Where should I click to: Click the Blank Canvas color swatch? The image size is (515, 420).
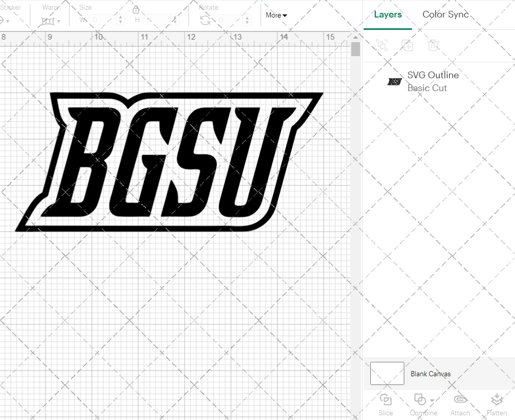[387, 374]
